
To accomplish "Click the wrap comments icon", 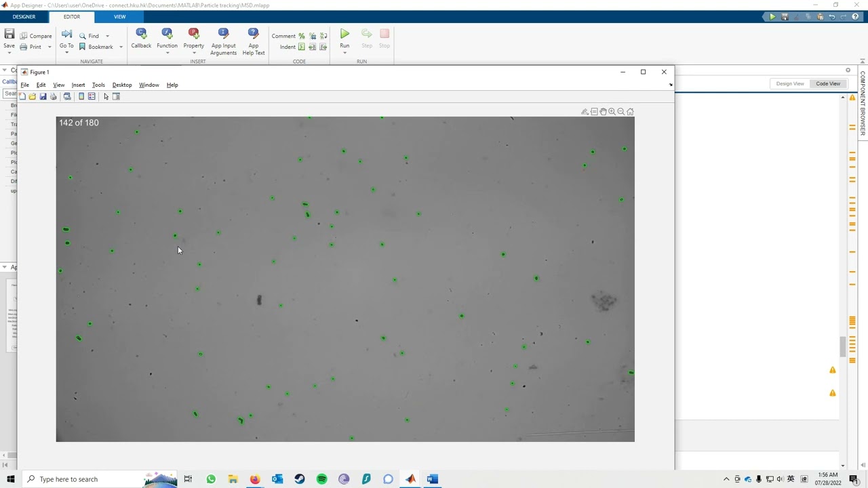I will click(x=323, y=36).
